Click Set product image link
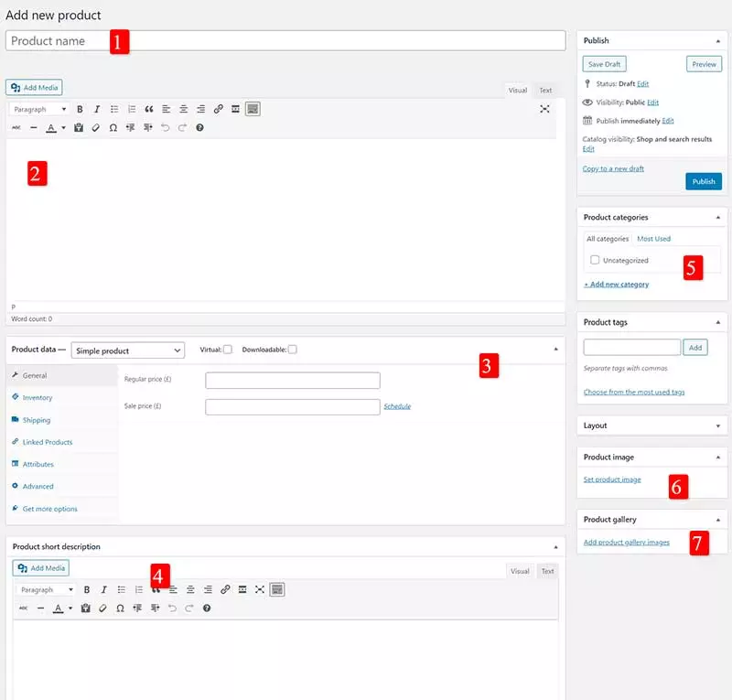The image size is (732, 700). (x=612, y=479)
